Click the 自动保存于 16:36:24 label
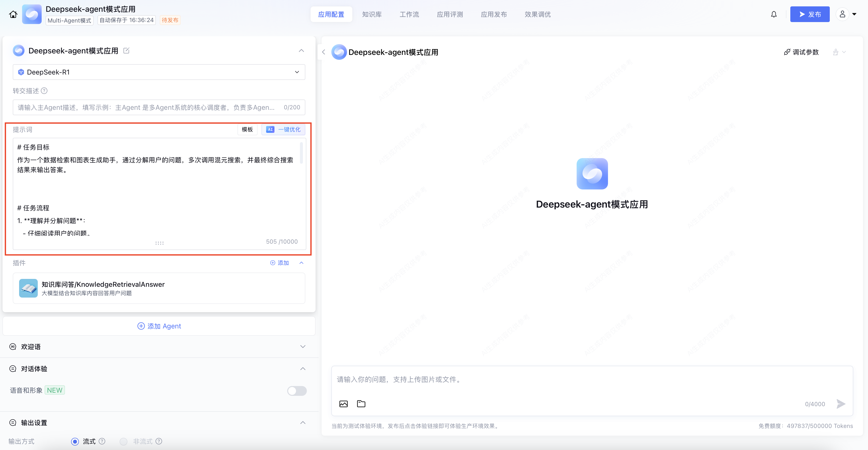 [127, 20]
